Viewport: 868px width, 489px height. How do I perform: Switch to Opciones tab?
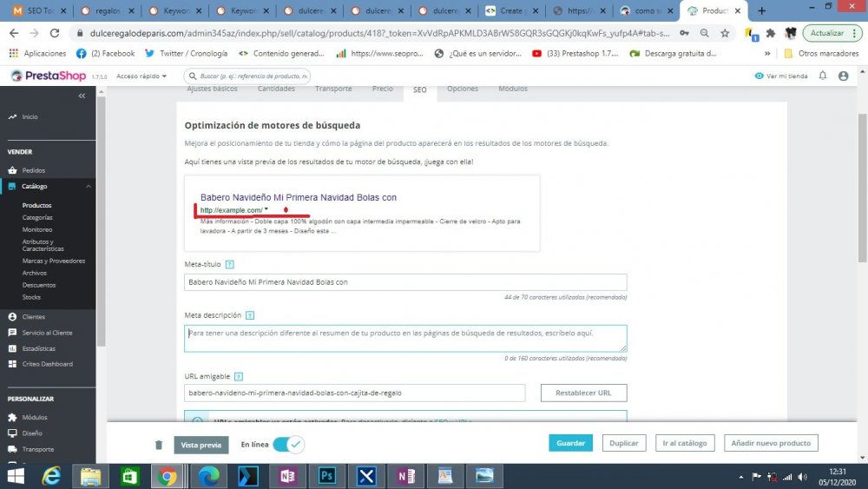pyautogui.click(x=463, y=89)
